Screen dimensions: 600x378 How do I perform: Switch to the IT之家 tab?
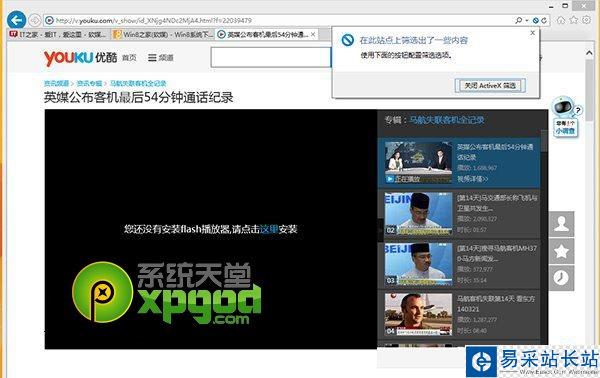58,34
